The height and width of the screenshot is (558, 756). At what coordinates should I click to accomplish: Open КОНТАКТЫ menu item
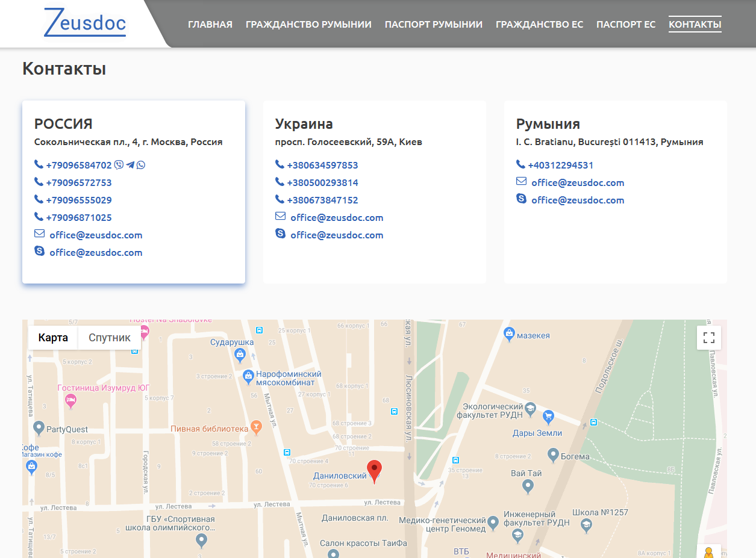695,25
